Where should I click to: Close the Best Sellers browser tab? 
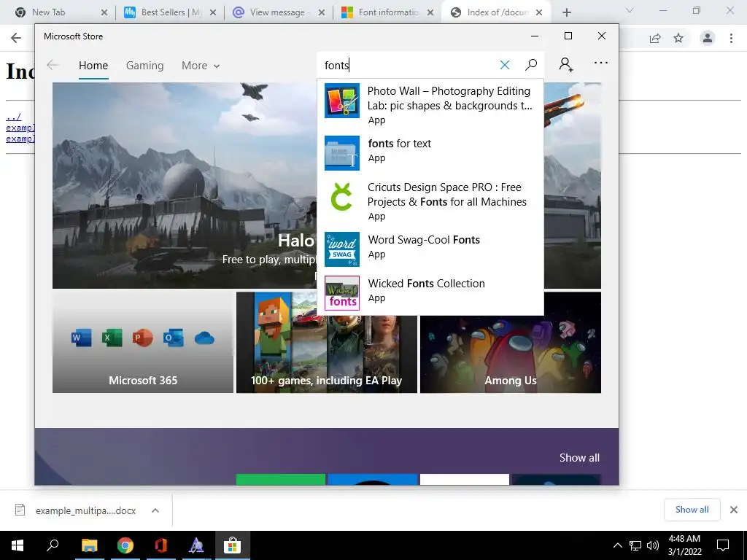coord(213,12)
